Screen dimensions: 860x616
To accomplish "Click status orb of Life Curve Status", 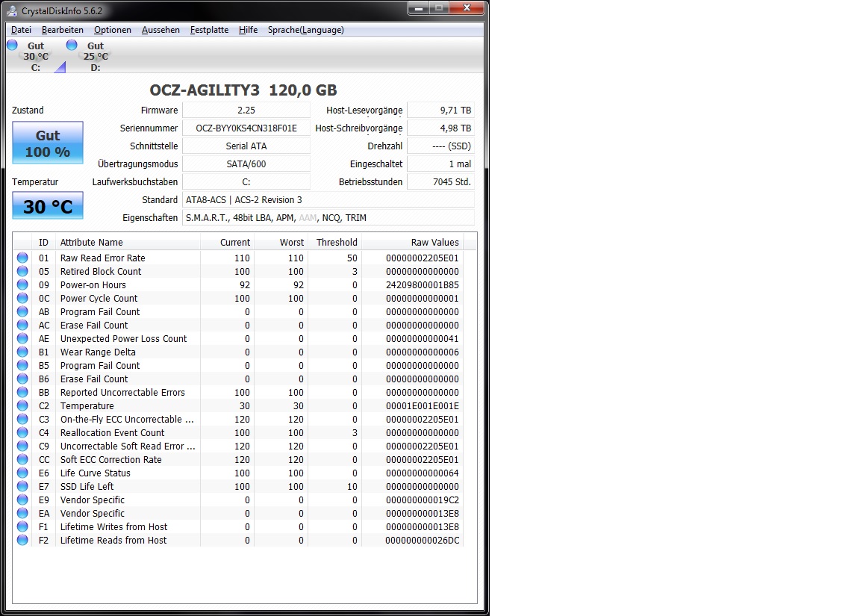I will 22,473.
